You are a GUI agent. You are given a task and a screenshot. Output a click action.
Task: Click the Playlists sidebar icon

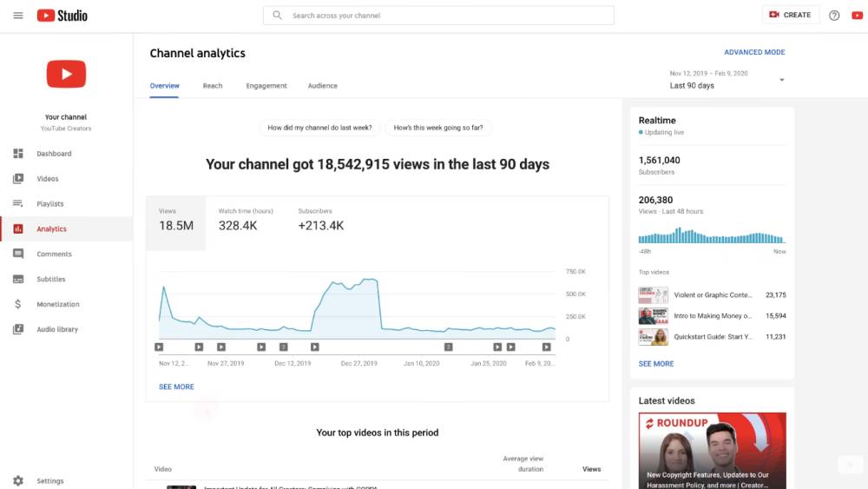18,204
